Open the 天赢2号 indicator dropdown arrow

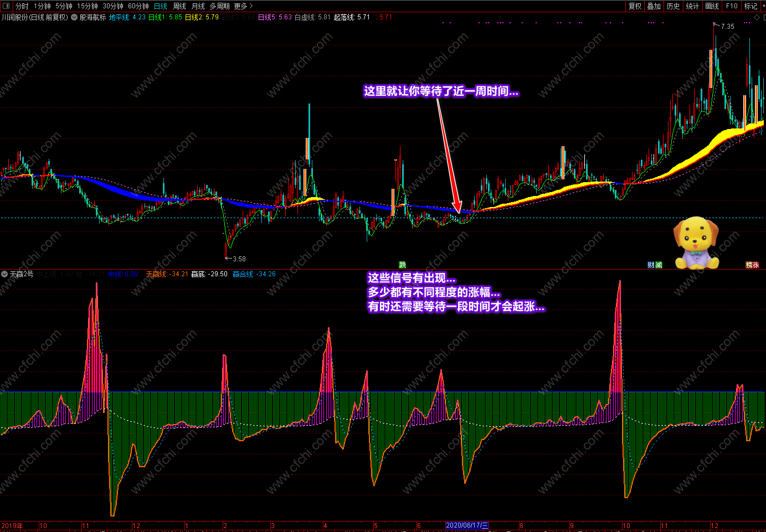(x=4, y=274)
